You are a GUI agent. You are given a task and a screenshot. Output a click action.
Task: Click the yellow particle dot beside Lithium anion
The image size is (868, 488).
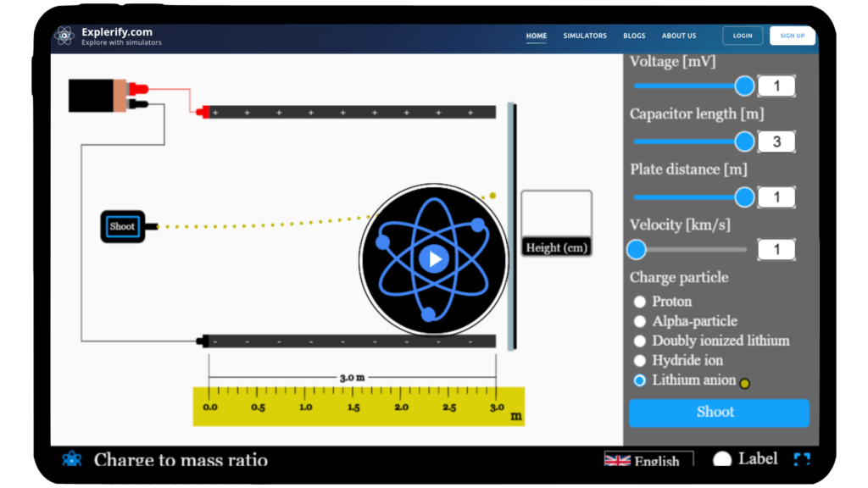click(x=745, y=383)
